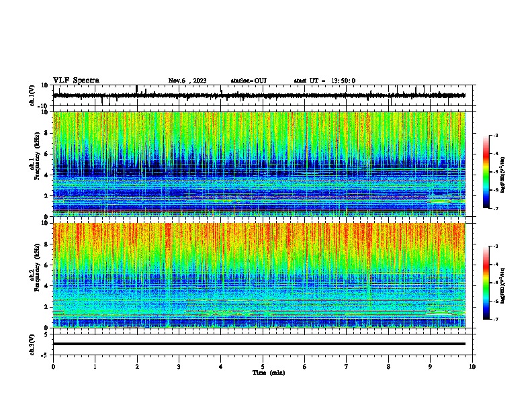Click the "ch.1(V)" waveform axis label

tap(32, 95)
